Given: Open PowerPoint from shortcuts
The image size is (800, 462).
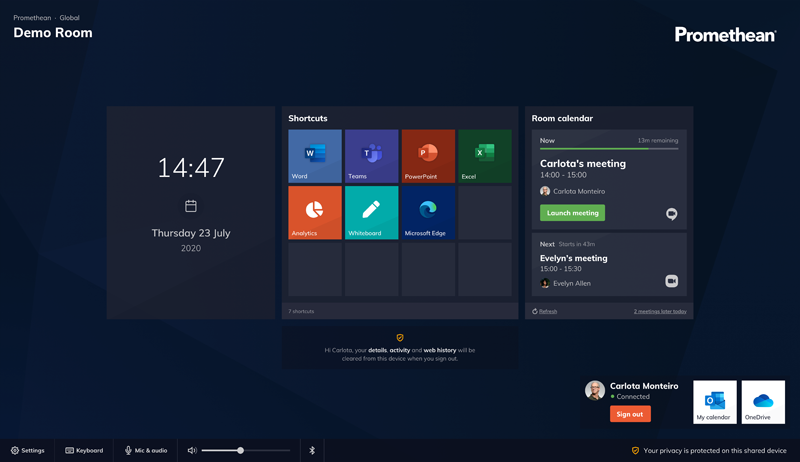Looking at the screenshot, I should coord(428,156).
